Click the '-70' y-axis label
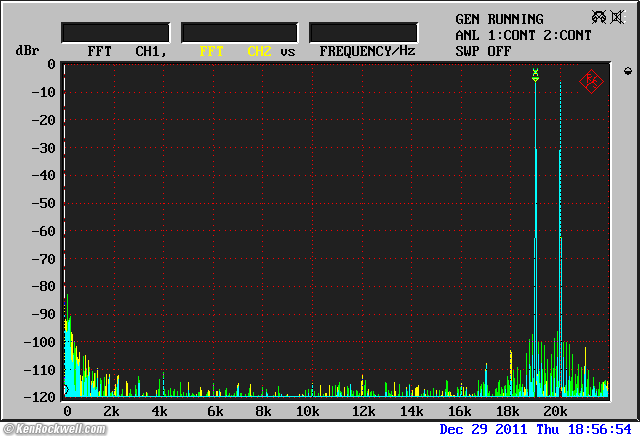This screenshot has width=640, height=436. pyautogui.click(x=43, y=259)
